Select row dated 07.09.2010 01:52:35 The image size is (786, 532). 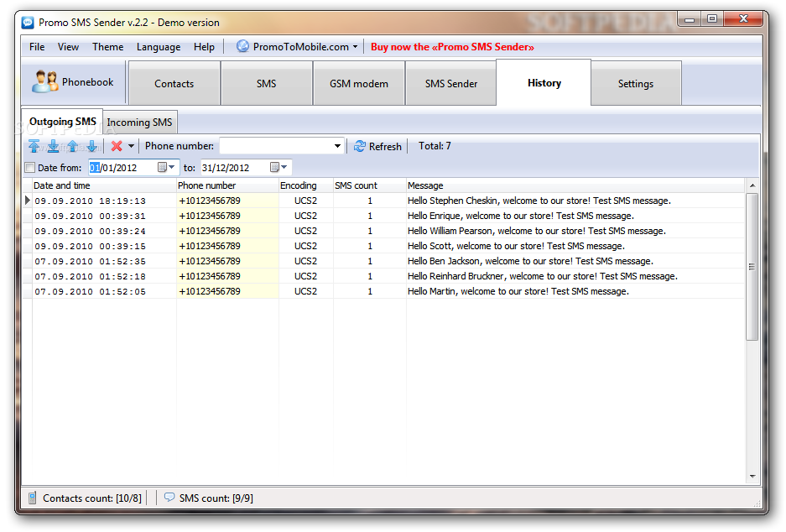click(383, 261)
